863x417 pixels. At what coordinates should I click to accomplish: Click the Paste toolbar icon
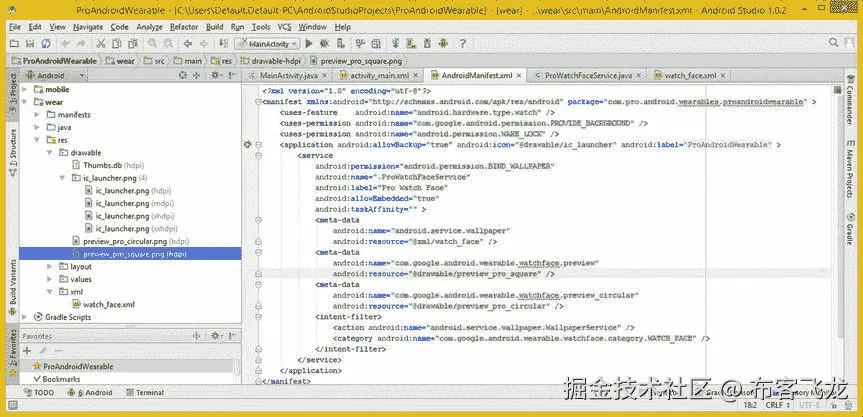coord(132,43)
